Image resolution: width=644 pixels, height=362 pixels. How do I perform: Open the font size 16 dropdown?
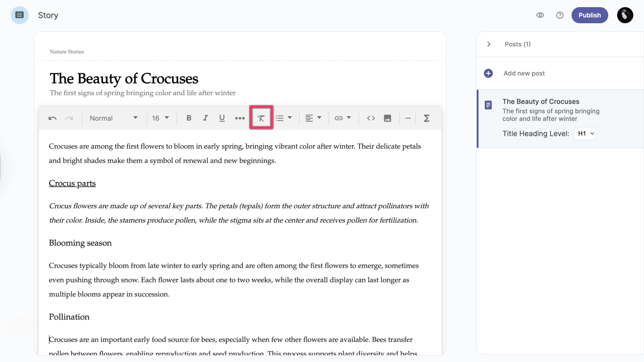[161, 118]
